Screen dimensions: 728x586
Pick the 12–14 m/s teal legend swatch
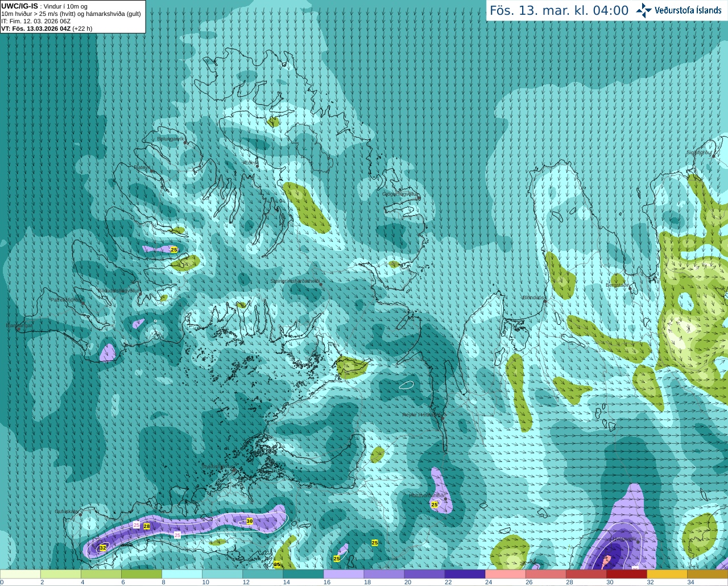(263, 574)
